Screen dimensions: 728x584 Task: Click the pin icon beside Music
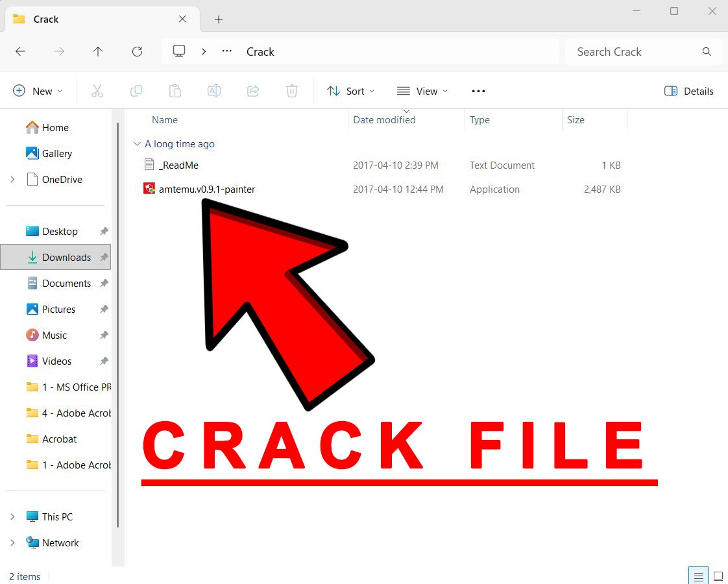click(104, 335)
